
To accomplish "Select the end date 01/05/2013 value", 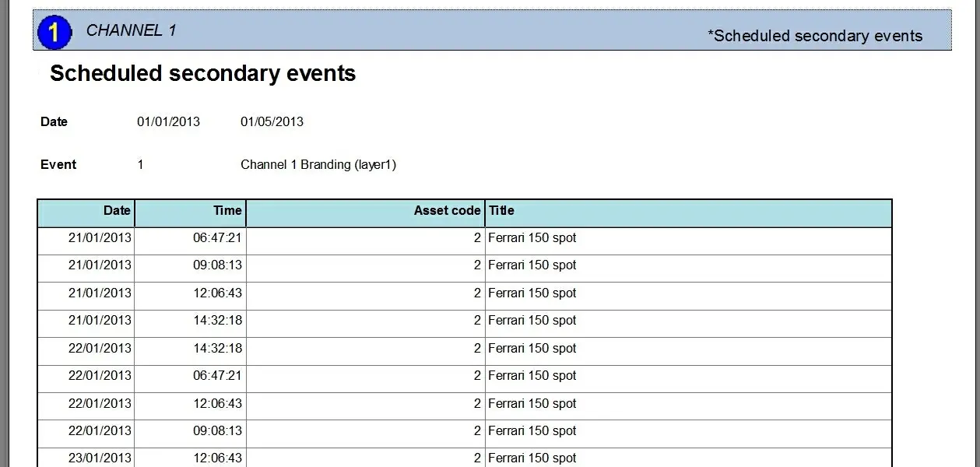I will [x=272, y=121].
